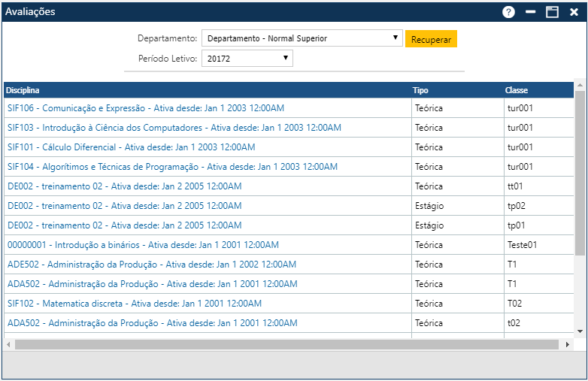
Task: Click the horizontal scrollbar thumb
Action: pos(287,344)
